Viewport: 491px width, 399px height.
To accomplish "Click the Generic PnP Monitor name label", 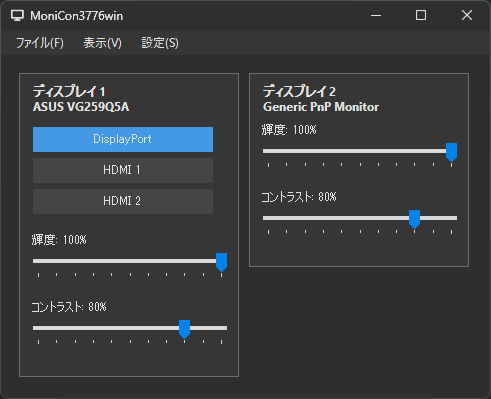I will pos(321,107).
